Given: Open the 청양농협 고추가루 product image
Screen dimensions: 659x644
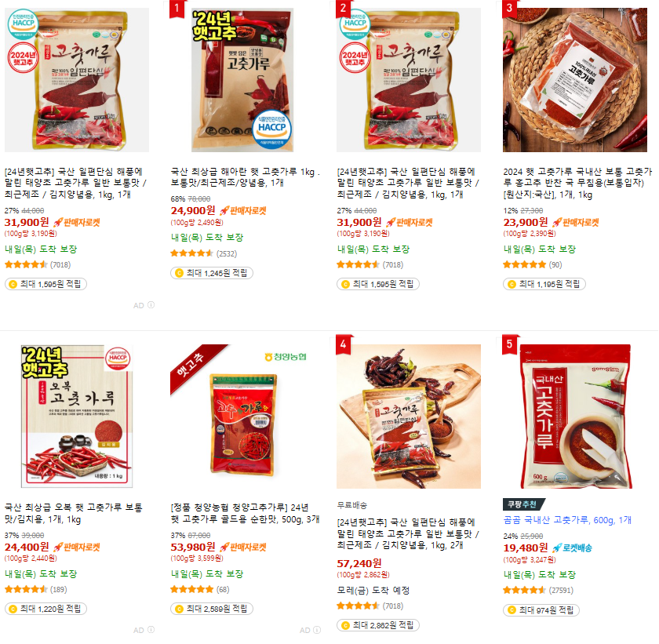Looking at the screenshot, I should click(x=242, y=416).
